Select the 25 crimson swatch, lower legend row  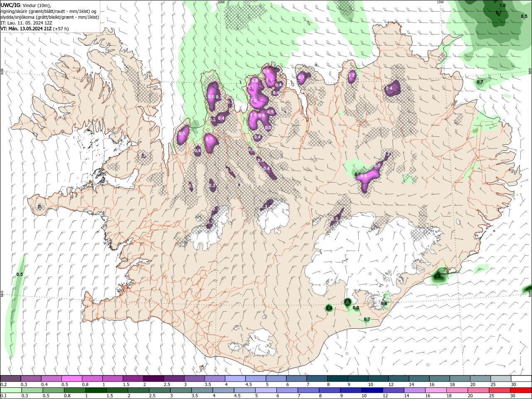click(500, 390)
